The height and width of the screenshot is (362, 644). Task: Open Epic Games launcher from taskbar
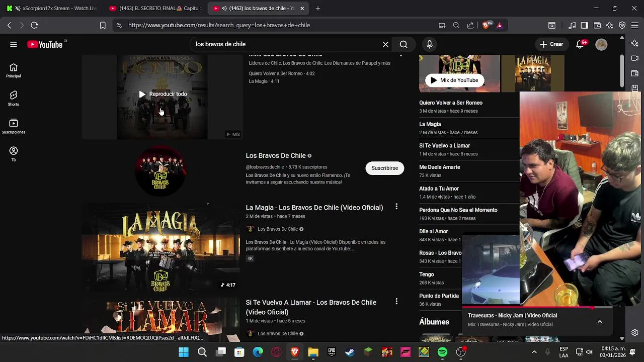tap(332, 352)
